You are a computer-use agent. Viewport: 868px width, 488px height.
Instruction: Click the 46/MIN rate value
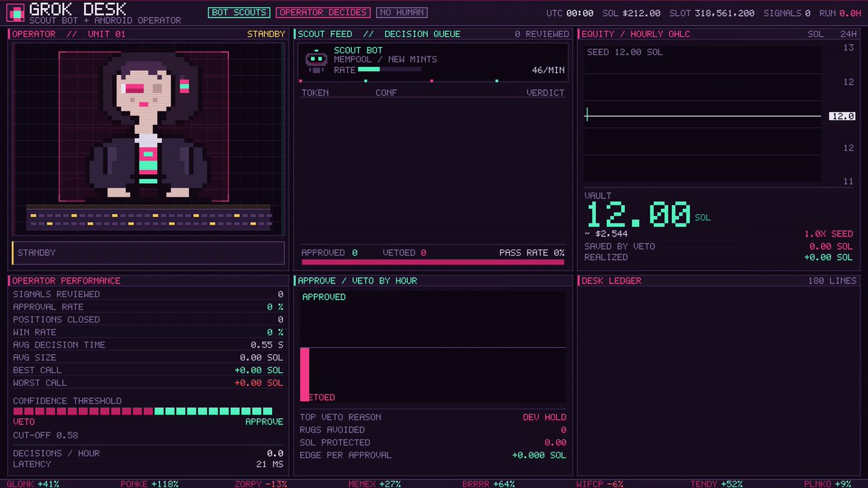[x=548, y=70]
